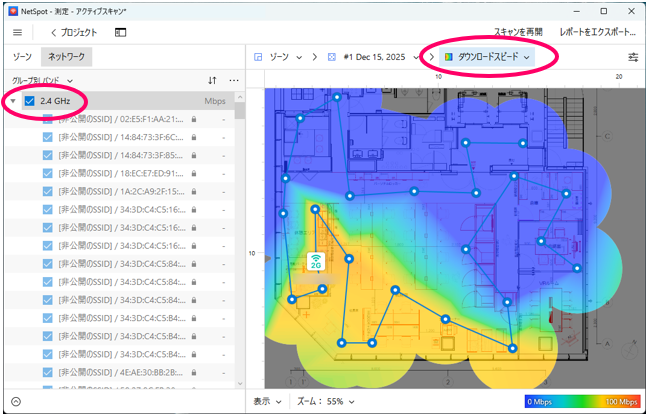649x417 pixels.
Task: Toggle checkbox for network 18:EC:E7:ED:91
Action: click(x=48, y=173)
